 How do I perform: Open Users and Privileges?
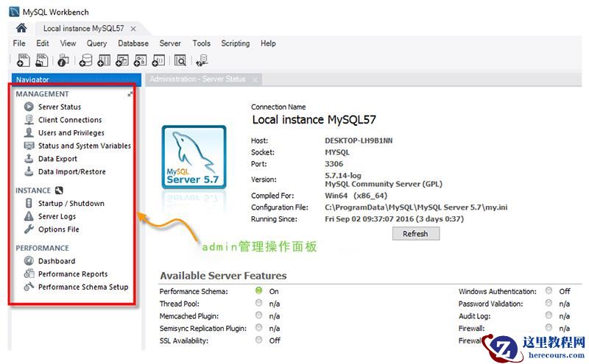pyautogui.click(x=71, y=133)
